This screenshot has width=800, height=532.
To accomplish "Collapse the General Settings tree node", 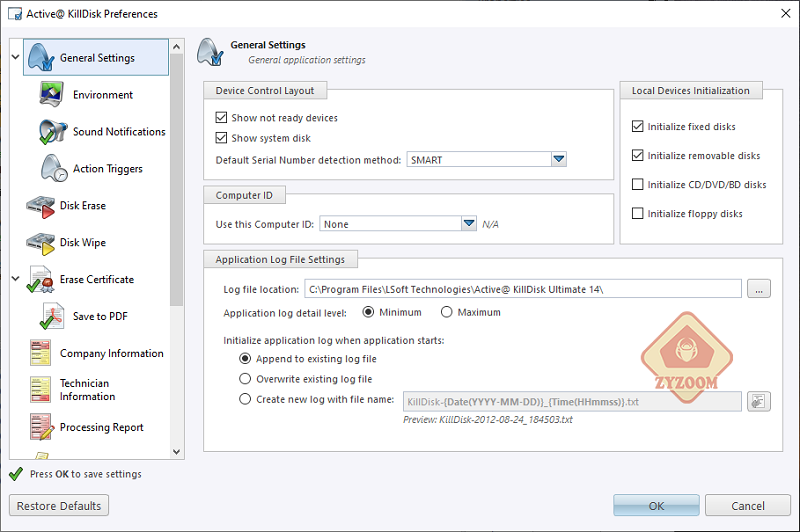I will (x=15, y=57).
